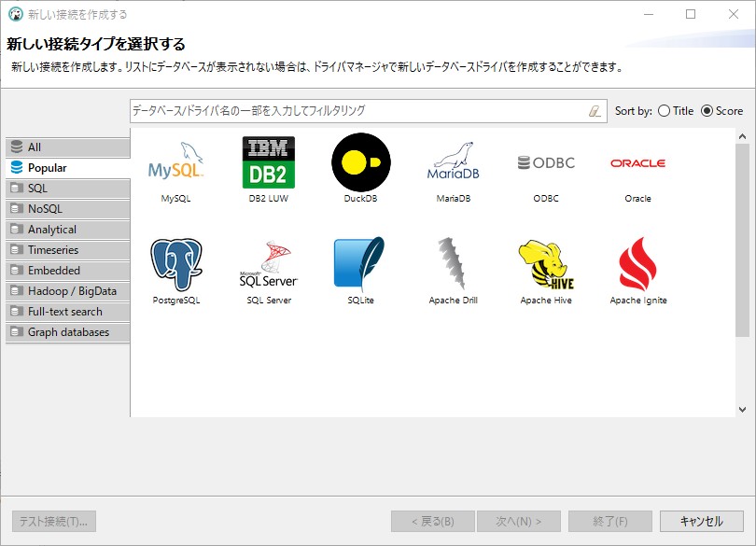Show All database categories
756x546 pixels.
pyautogui.click(x=68, y=147)
